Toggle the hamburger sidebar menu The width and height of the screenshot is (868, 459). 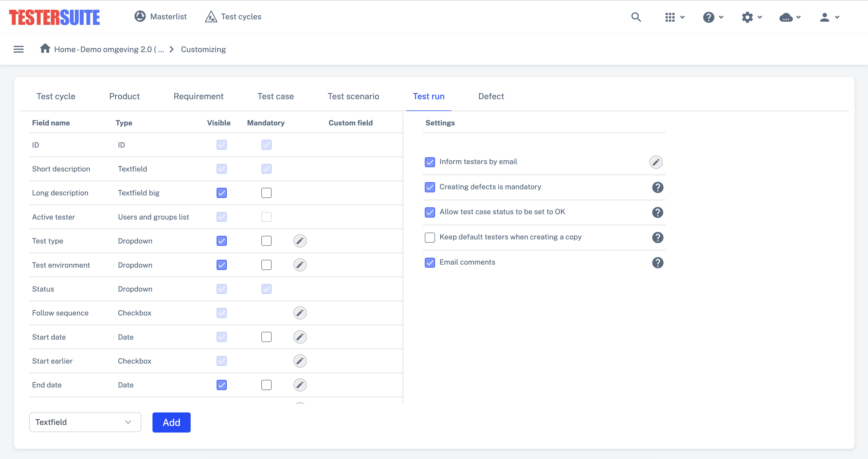(19, 49)
